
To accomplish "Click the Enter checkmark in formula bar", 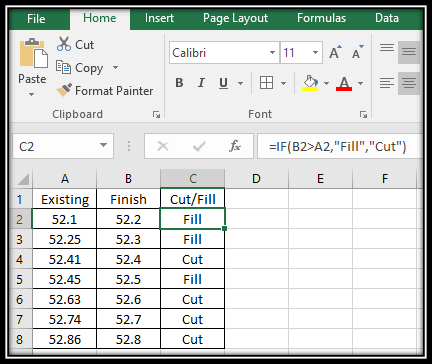I will (199, 146).
